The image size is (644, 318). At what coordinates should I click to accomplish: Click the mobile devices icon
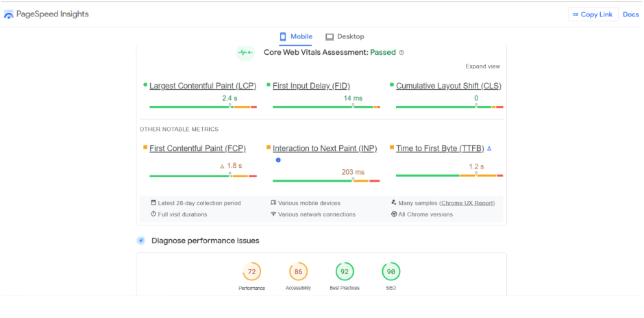[273, 203]
